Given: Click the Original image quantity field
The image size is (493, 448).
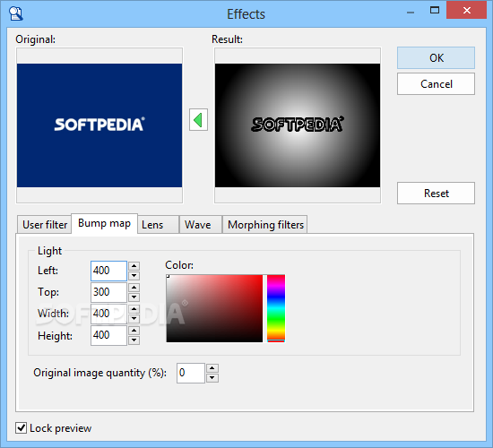Looking at the screenshot, I should 191,373.
